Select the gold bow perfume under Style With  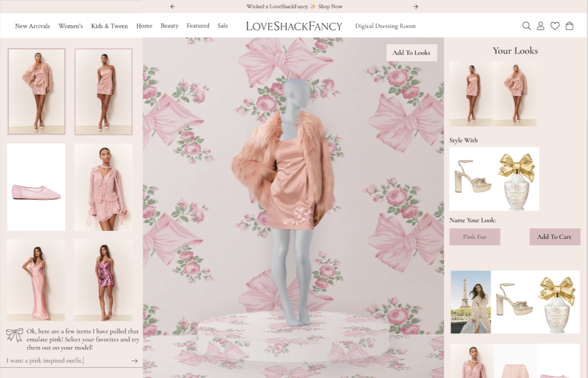517,181
